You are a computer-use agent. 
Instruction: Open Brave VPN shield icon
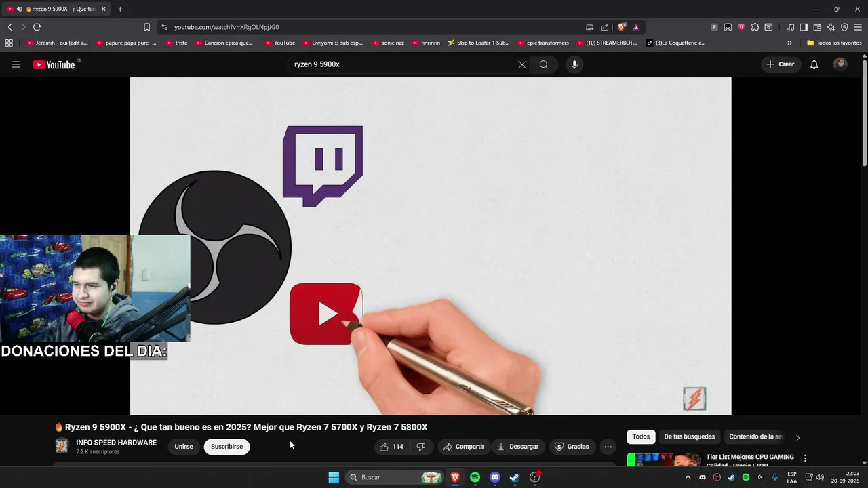pos(844,27)
